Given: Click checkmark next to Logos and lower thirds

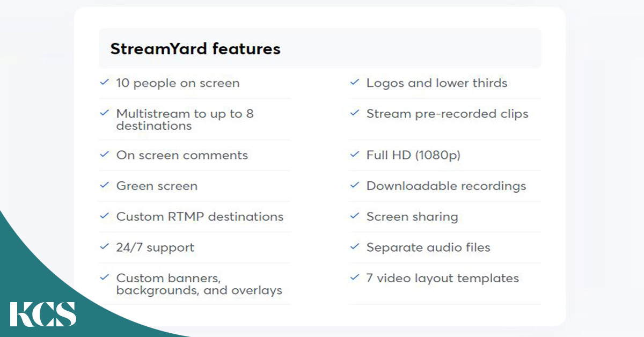Looking at the screenshot, I should coord(354,83).
